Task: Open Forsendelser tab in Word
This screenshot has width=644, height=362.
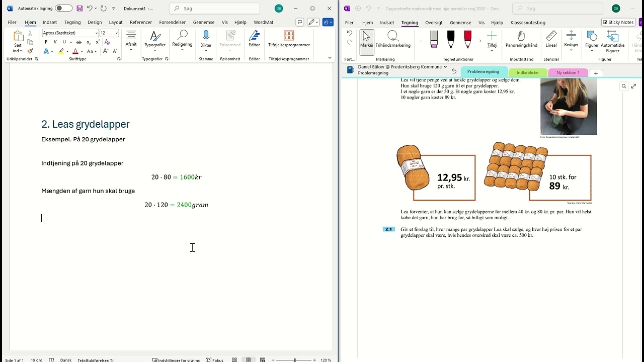Action: (x=173, y=23)
